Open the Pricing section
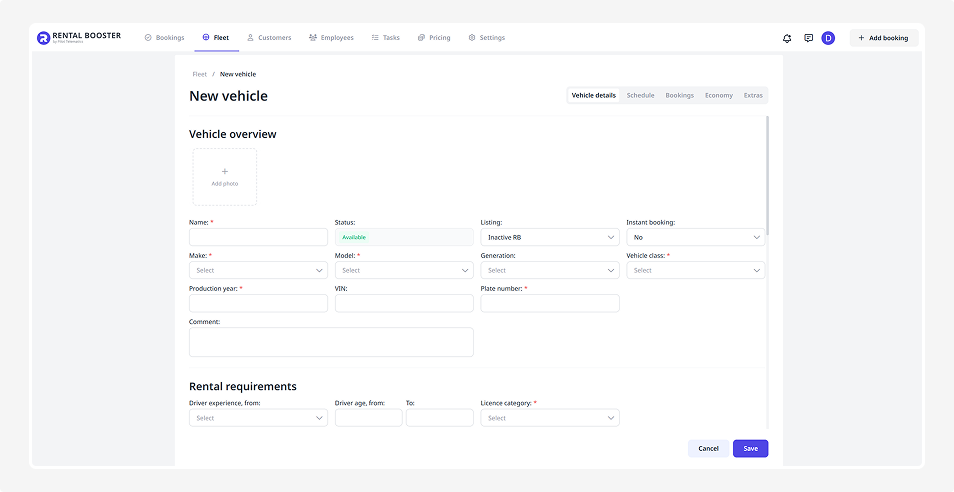This screenshot has height=492, width=954. click(434, 38)
